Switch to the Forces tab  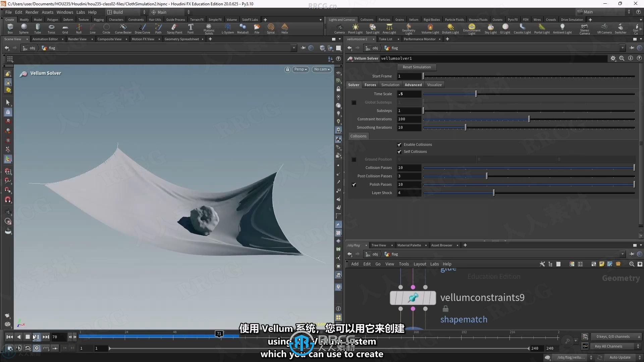[370, 85]
